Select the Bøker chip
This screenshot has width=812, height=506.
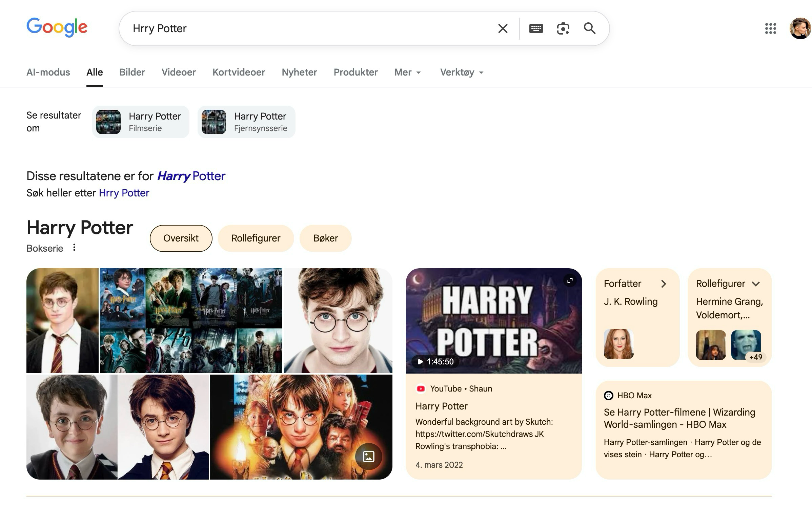tap(325, 238)
